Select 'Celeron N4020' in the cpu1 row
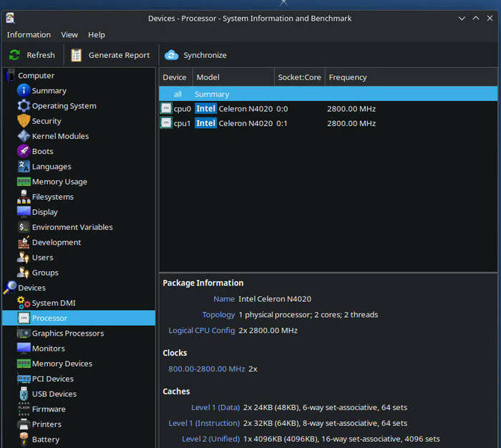This screenshot has height=448, width=501. tap(245, 123)
